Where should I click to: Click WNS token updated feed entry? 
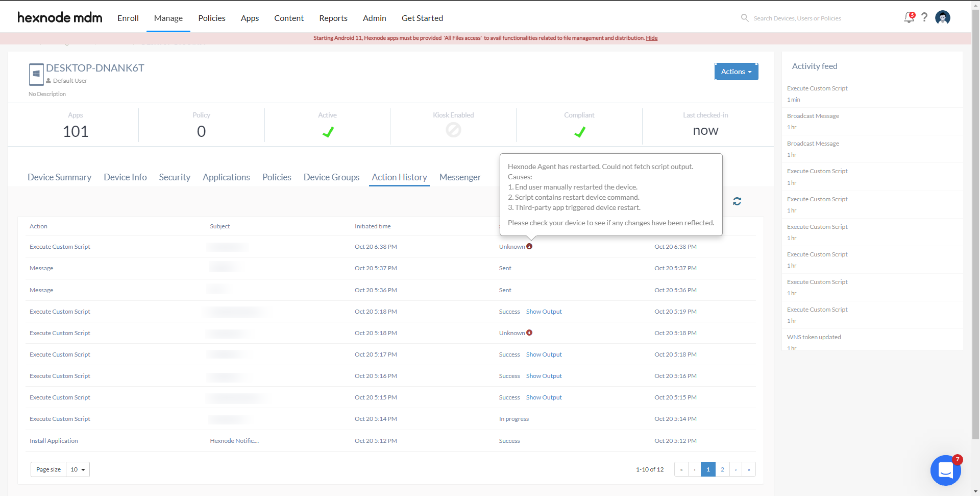tap(814, 337)
